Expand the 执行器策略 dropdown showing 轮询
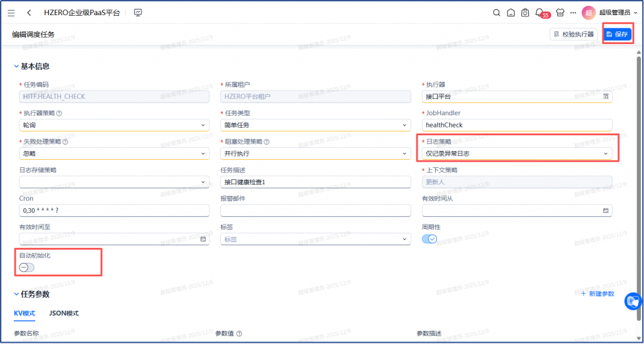Viewport: 644px width, 344px height. 114,125
